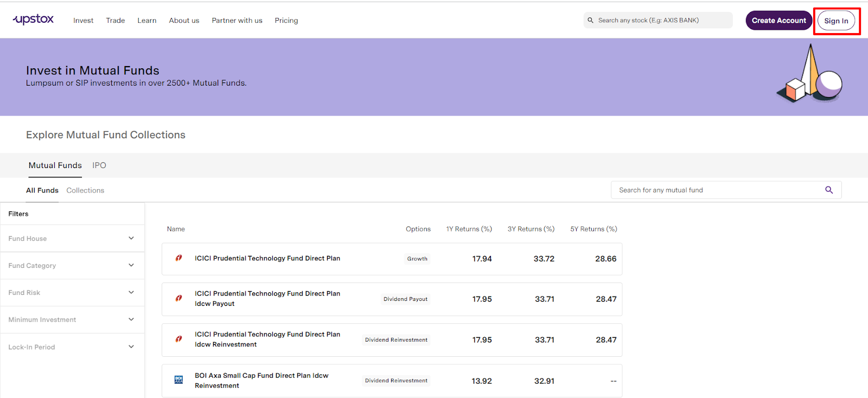
Task: Click the Name column header
Action: [x=176, y=229]
